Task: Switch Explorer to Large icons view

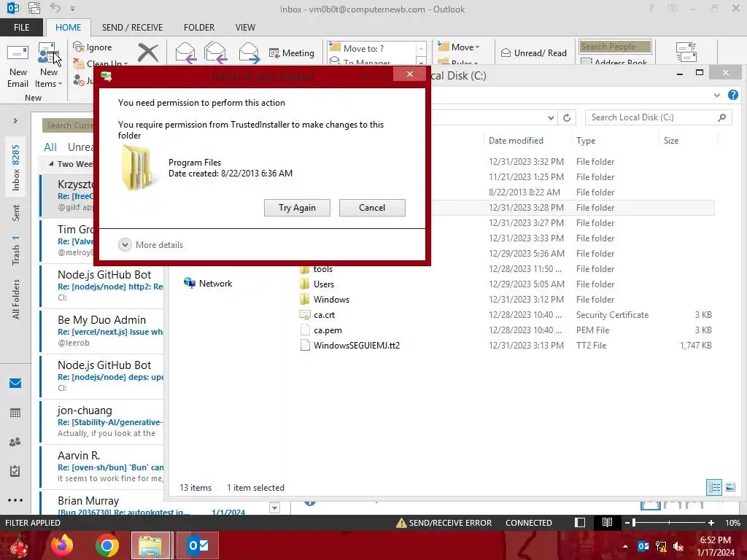Action: [729, 487]
